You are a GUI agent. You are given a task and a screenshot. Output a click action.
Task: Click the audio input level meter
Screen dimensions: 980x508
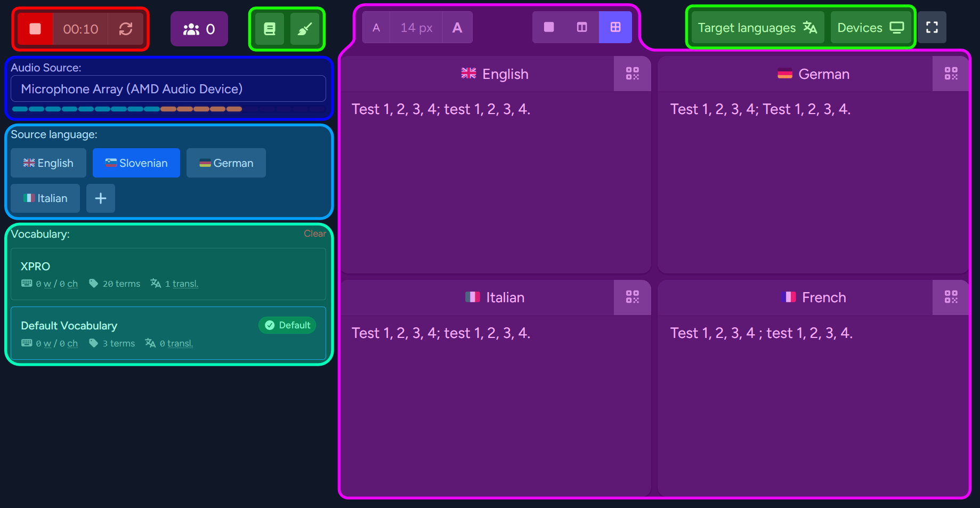point(168,109)
